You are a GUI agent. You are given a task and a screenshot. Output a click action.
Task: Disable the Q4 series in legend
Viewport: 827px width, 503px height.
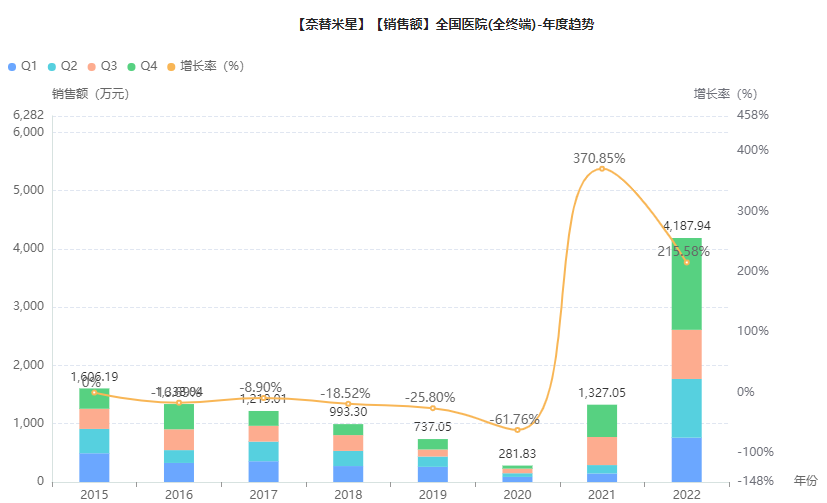click(142, 66)
